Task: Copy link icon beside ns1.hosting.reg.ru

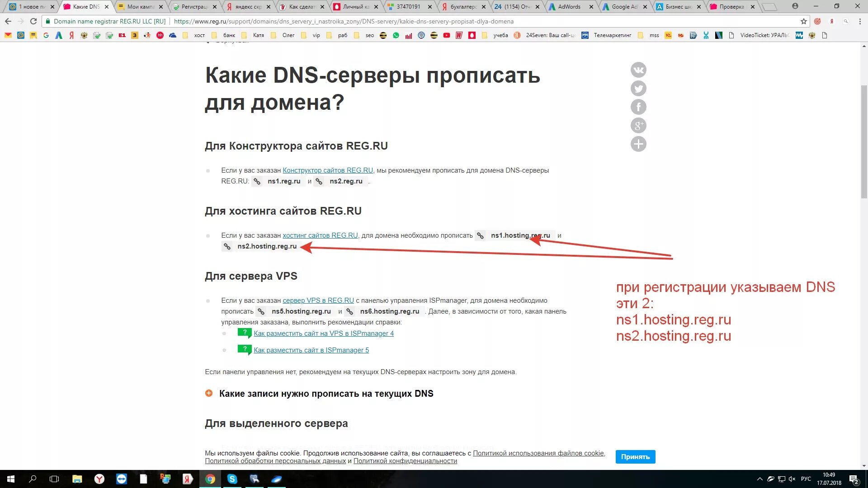Action: 480,235
